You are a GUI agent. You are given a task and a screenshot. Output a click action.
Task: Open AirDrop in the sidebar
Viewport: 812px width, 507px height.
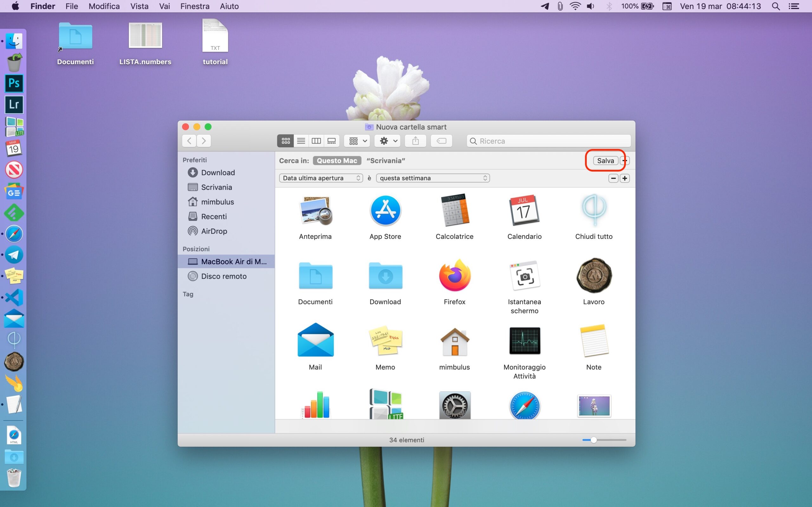[x=214, y=231]
